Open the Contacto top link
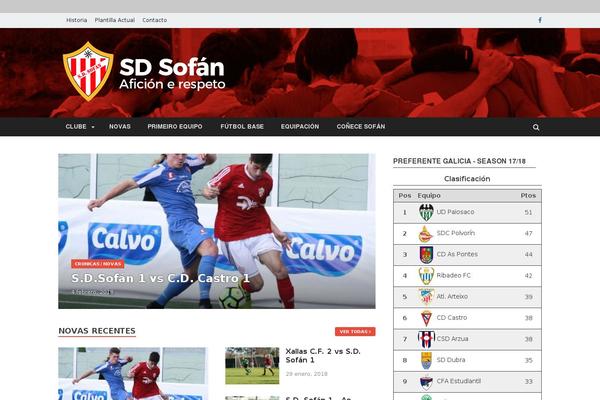Image resolution: width=600 pixels, height=400 pixels. pyautogui.click(x=155, y=20)
